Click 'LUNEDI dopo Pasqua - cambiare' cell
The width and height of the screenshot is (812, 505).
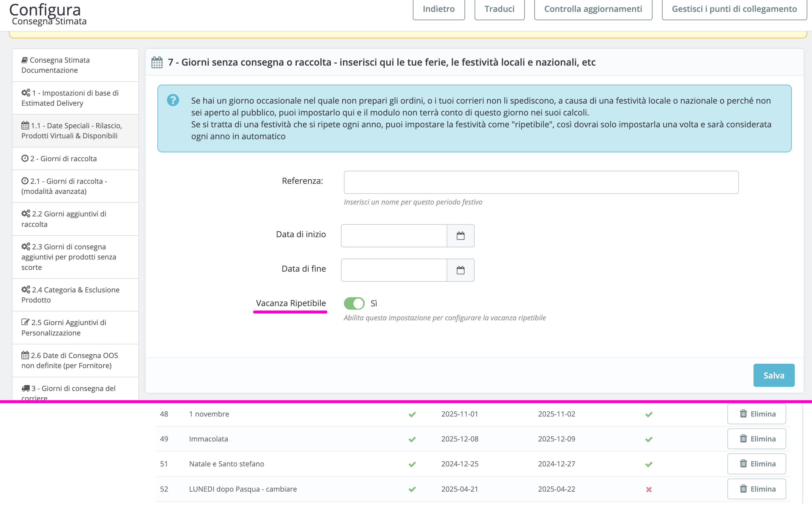tap(243, 489)
